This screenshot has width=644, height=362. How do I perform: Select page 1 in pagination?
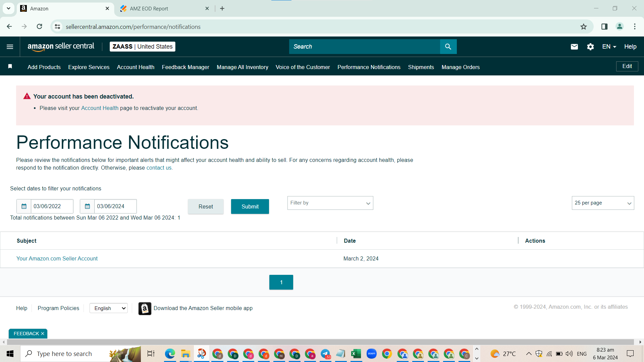tap(281, 282)
